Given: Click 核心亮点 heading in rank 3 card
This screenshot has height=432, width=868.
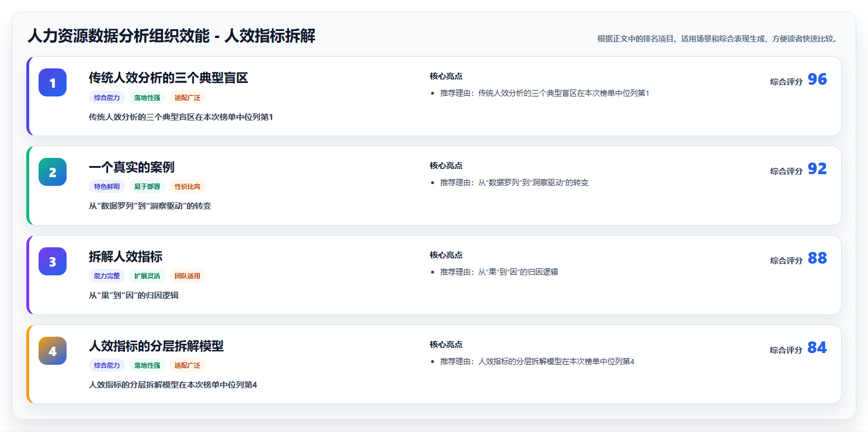Looking at the screenshot, I should pos(446,255).
